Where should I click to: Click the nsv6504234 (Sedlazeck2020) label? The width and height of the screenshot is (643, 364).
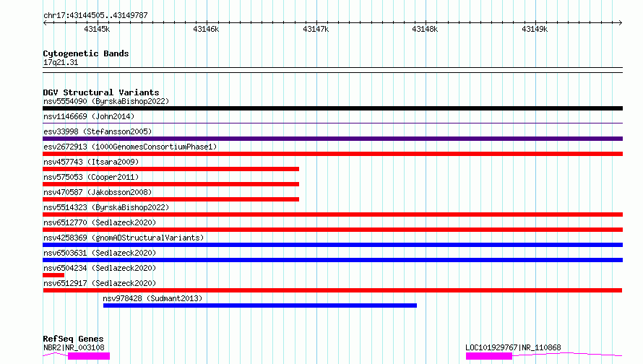(x=100, y=268)
